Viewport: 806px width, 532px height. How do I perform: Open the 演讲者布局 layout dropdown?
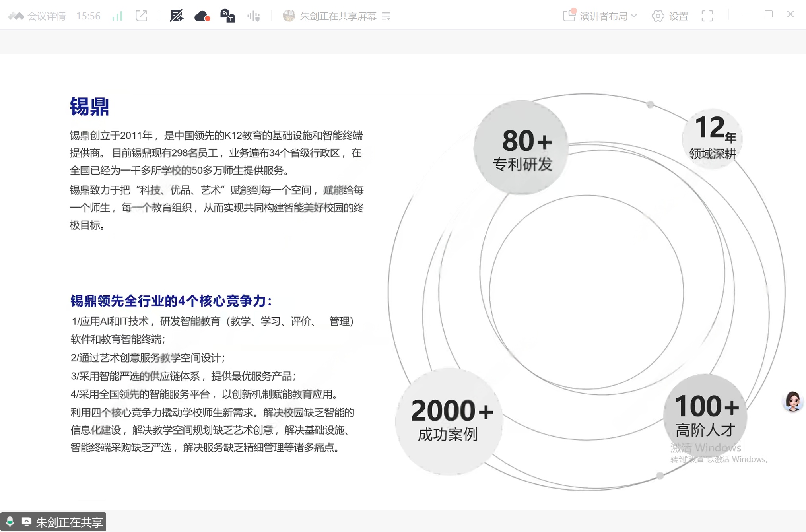603,16
